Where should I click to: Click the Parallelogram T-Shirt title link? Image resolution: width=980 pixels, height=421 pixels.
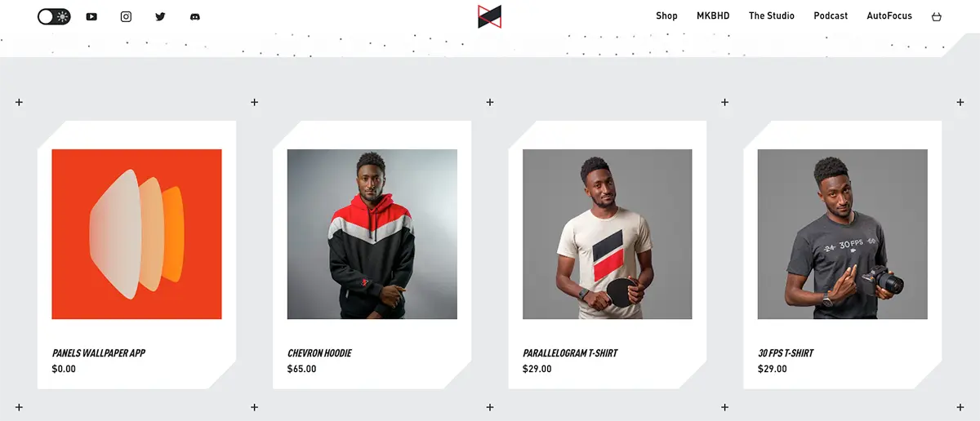(x=570, y=353)
